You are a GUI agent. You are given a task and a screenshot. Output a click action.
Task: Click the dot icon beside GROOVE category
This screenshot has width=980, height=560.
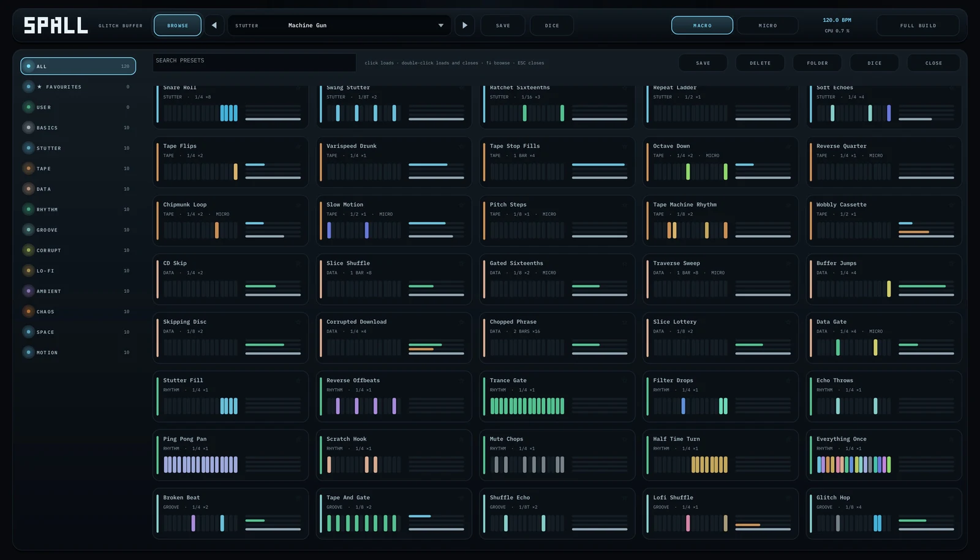click(x=28, y=230)
